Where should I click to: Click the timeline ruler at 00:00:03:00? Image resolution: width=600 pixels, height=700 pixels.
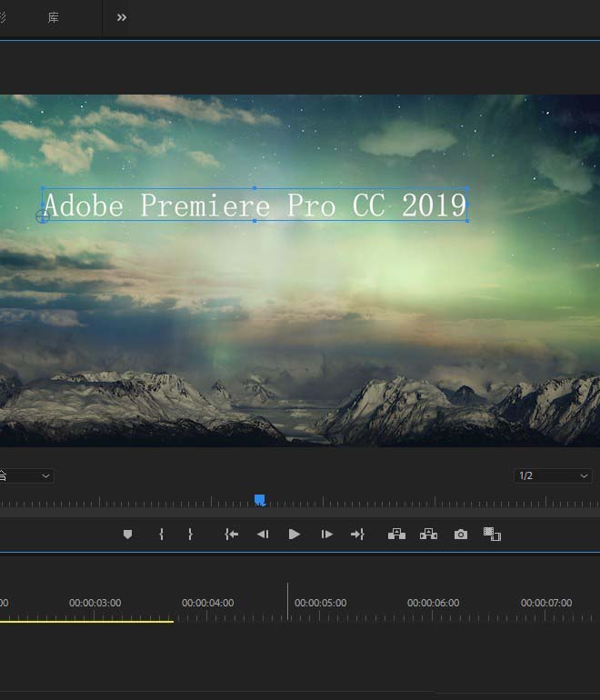95,603
